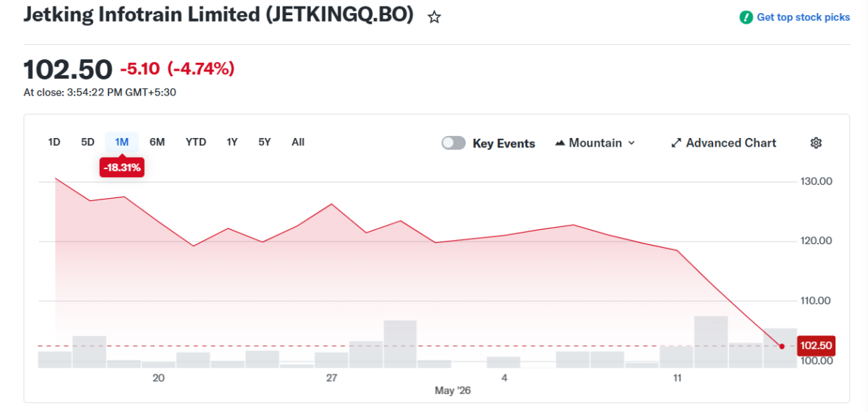Click the At close timestamp text
Screen dimensions: 868x412
tap(100, 93)
